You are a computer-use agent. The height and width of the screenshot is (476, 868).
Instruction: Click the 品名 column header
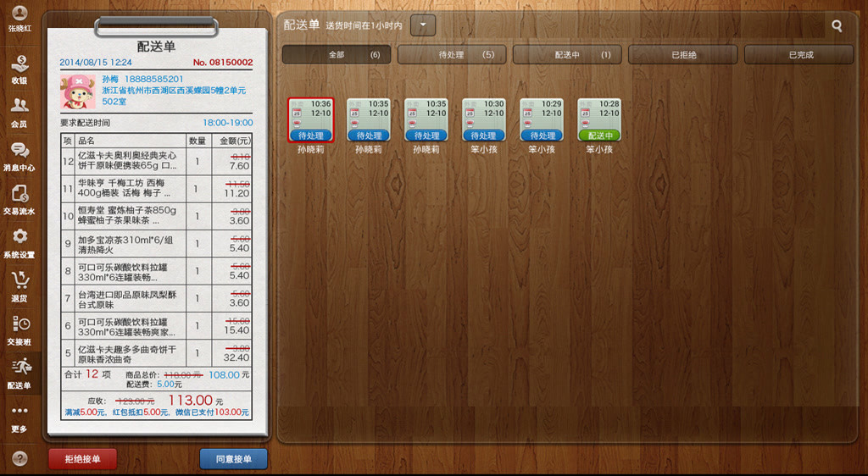tap(86, 141)
